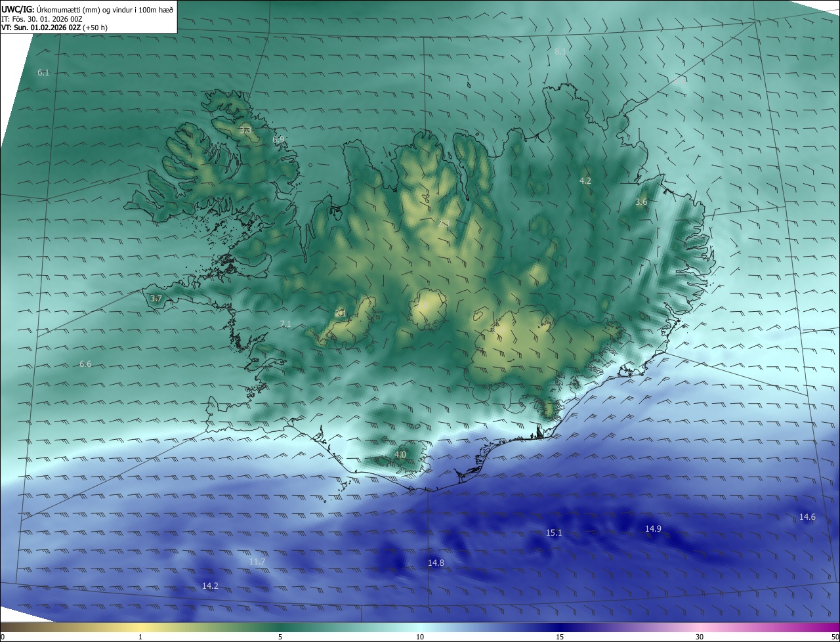The image size is (840, 642).
Task: Click the map title "Úrkomumætti (mm) og vindur i 100m hæð"
Action: 105,9
